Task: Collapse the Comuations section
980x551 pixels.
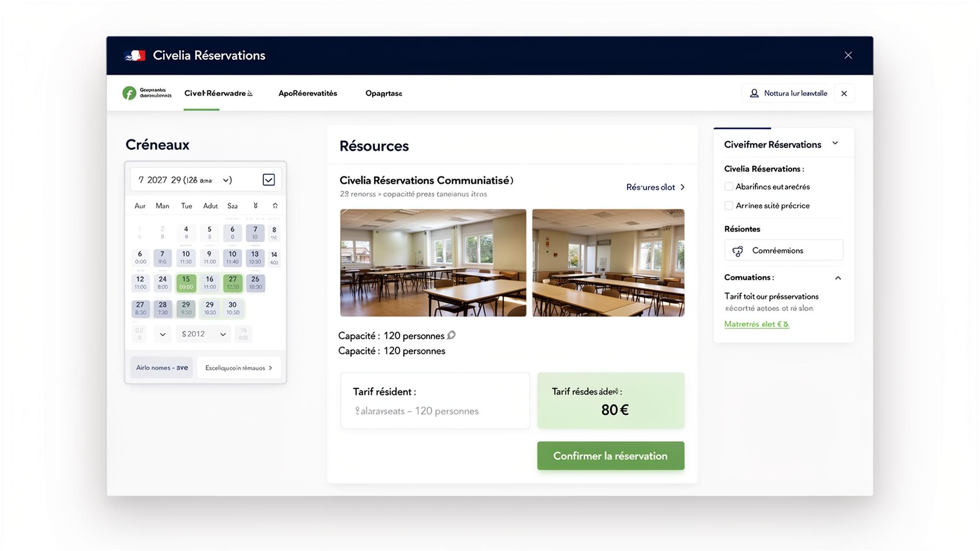Action: coord(838,278)
